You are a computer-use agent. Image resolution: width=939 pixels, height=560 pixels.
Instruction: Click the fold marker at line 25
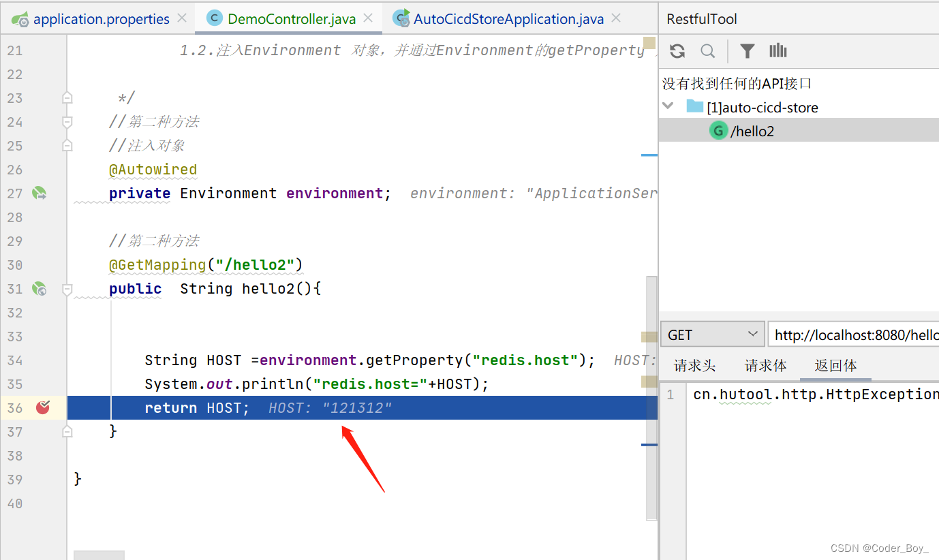67,146
